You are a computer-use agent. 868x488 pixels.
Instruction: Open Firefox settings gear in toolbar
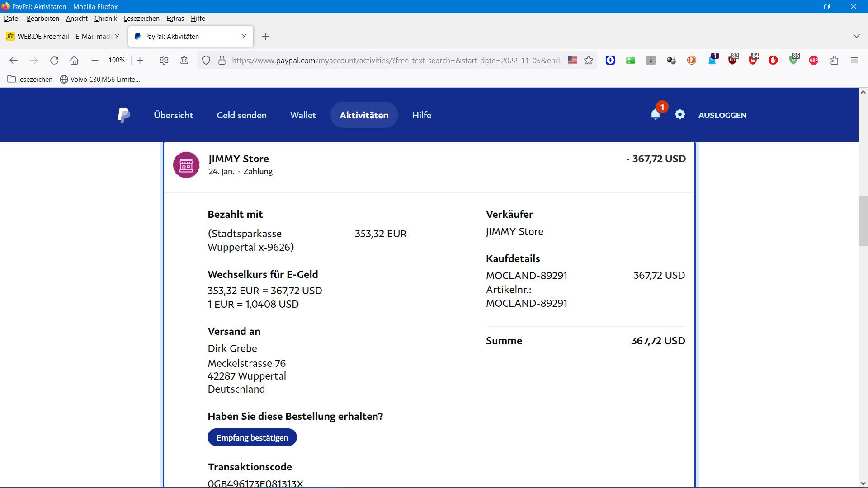(x=164, y=60)
